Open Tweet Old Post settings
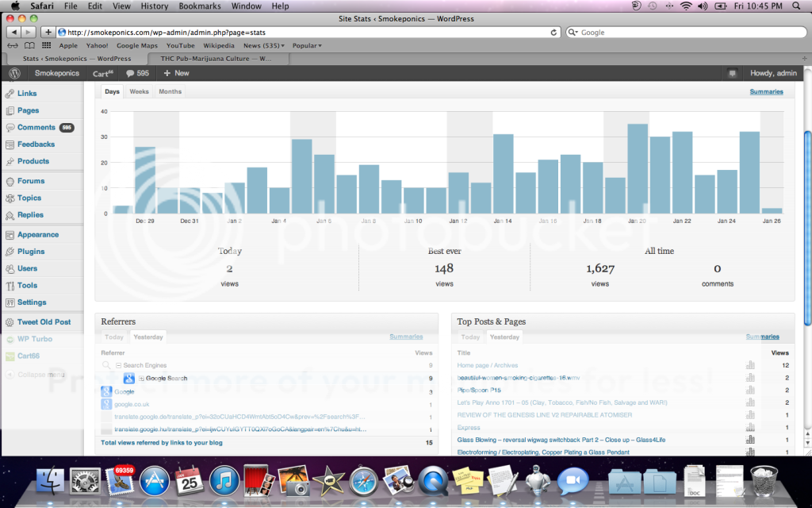812x508 pixels. 44,322
